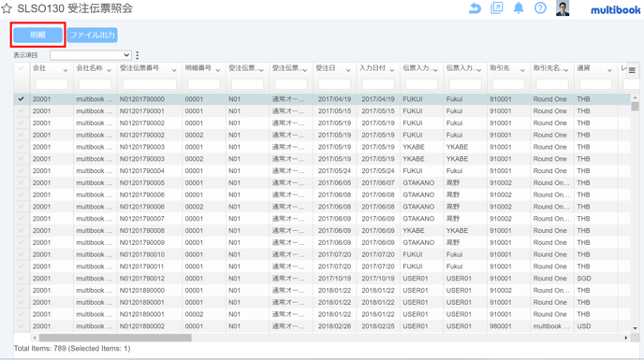The height and width of the screenshot is (360, 644).
Task: Click the vertical scrollbar thumb
Action: (635, 107)
